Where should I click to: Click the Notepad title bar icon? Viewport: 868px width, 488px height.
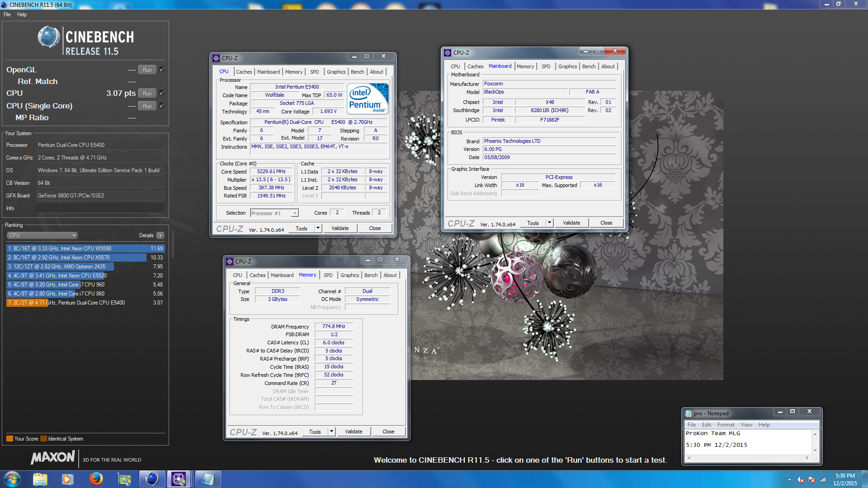[x=689, y=413]
